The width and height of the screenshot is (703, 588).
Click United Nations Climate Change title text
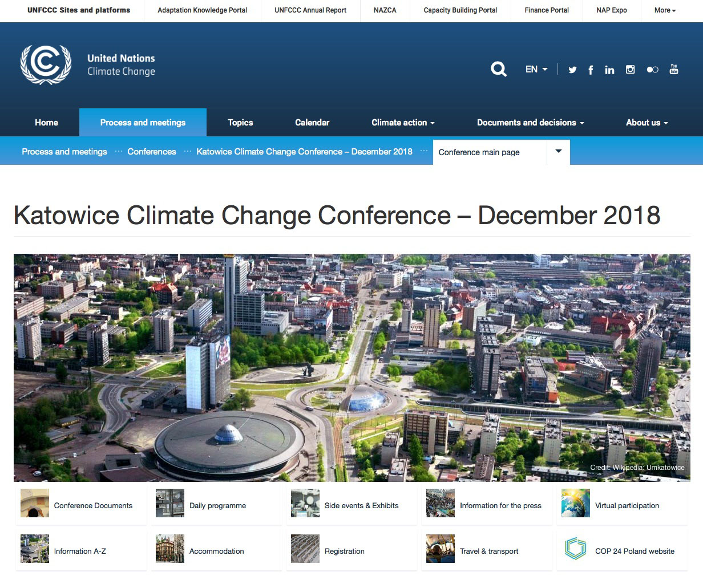pos(121,64)
